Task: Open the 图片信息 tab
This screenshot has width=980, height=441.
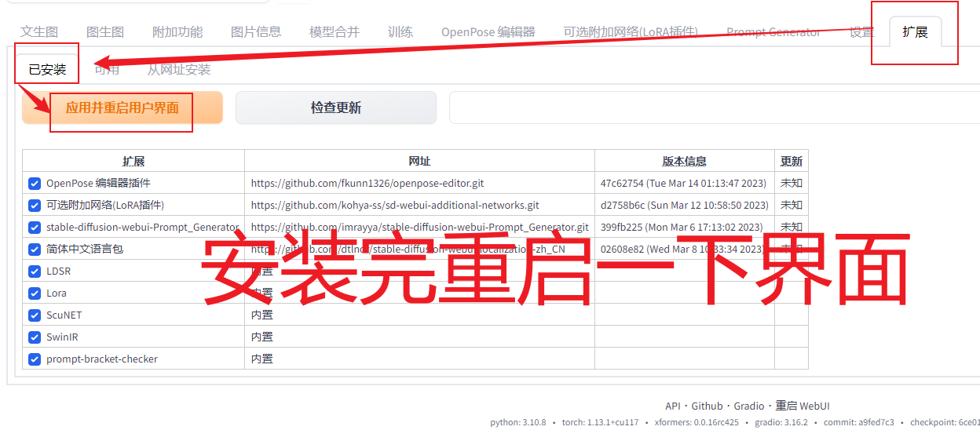Action: coord(256,32)
